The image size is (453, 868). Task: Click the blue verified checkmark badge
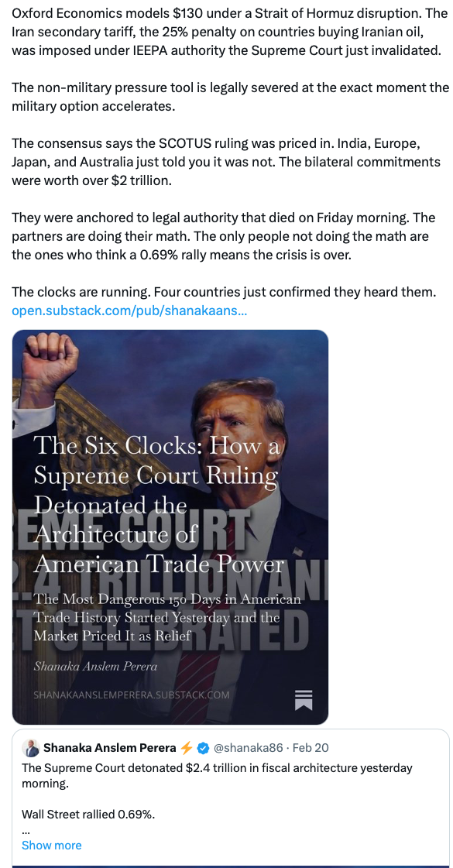(203, 749)
